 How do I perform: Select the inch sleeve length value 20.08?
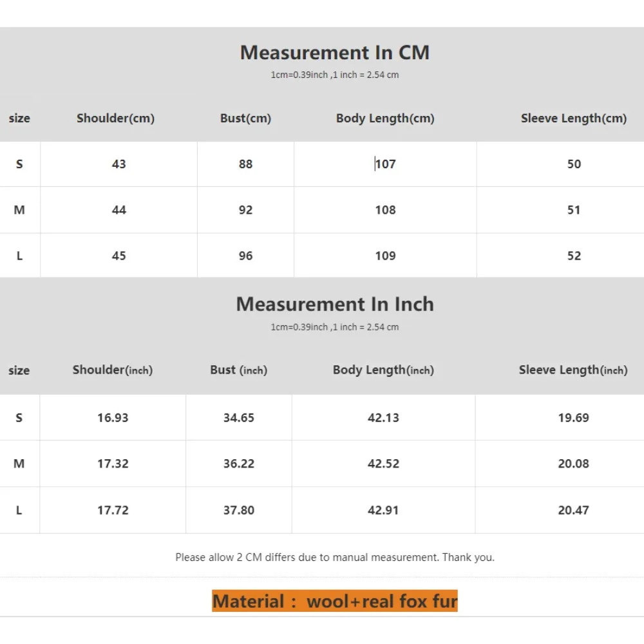point(573,464)
